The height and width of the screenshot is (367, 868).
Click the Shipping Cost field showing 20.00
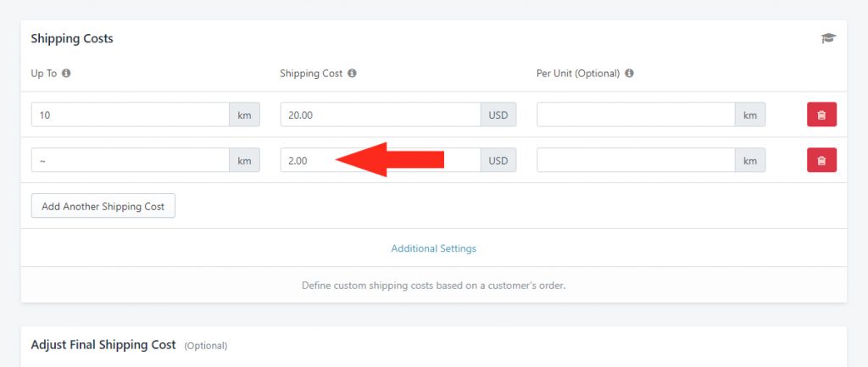(381, 114)
